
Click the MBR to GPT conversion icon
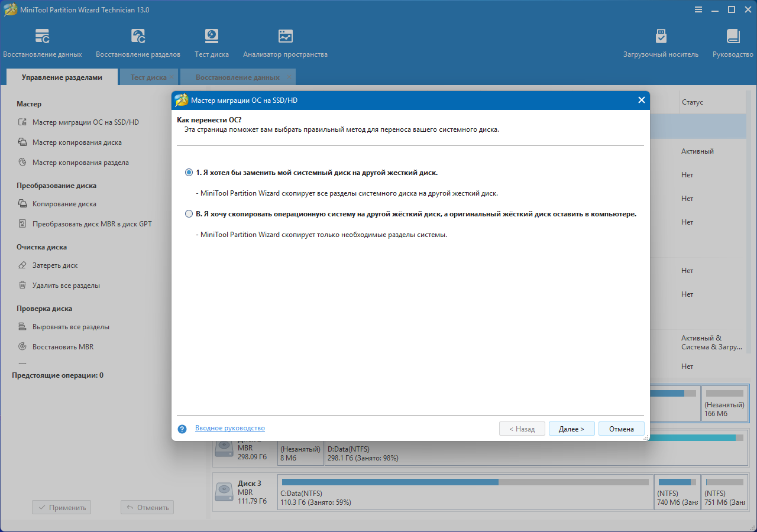[22, 224]
